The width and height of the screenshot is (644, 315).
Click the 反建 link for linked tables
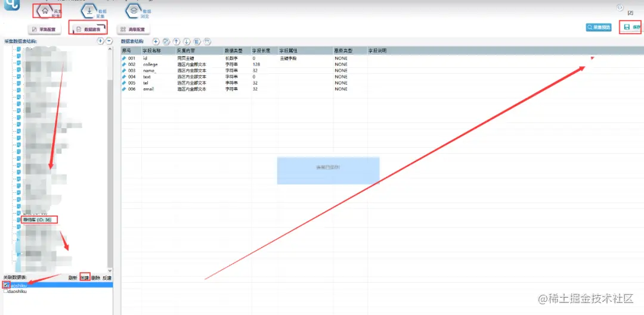(107, 277)
